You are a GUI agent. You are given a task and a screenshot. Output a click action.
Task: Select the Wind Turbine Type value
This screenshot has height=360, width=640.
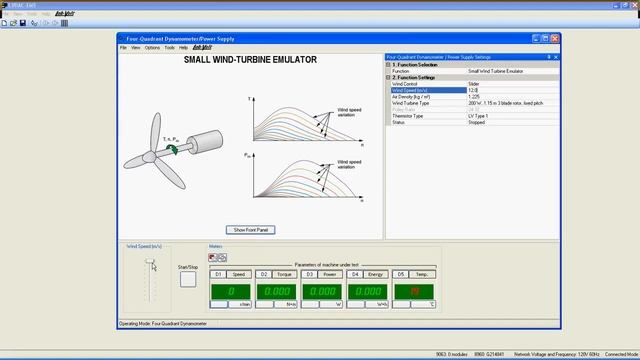coord(513,103)
